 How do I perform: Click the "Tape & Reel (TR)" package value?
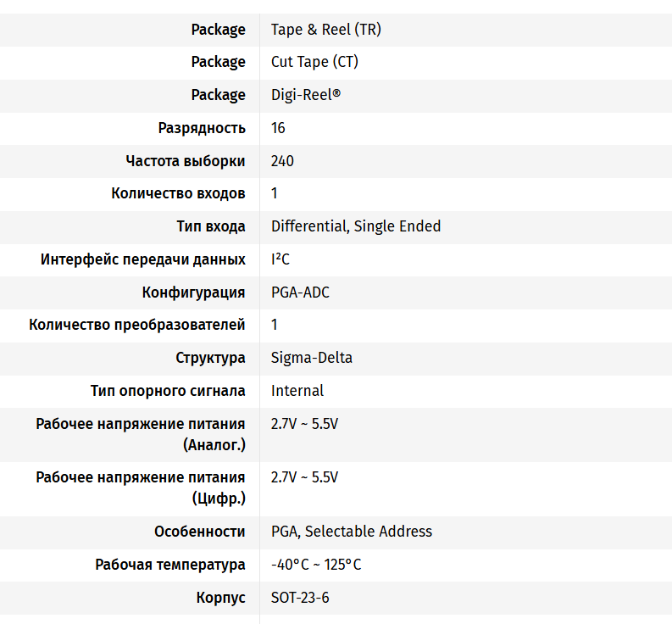click(325, 30)
